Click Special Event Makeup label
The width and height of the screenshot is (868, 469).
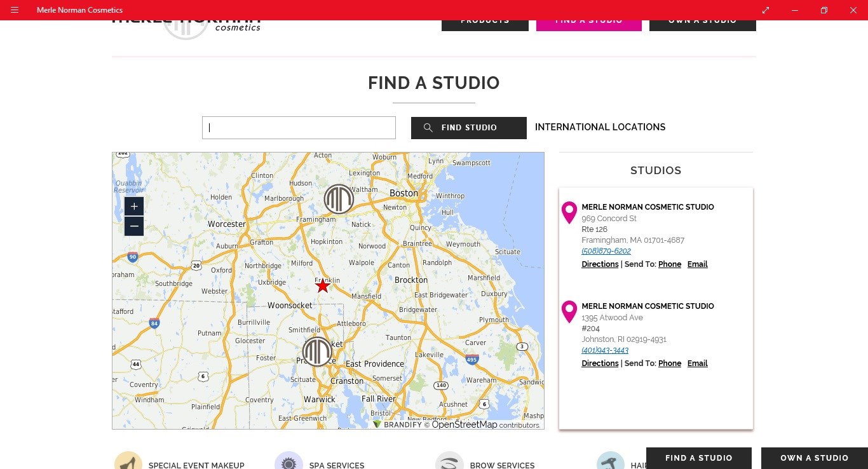point(196,465)
